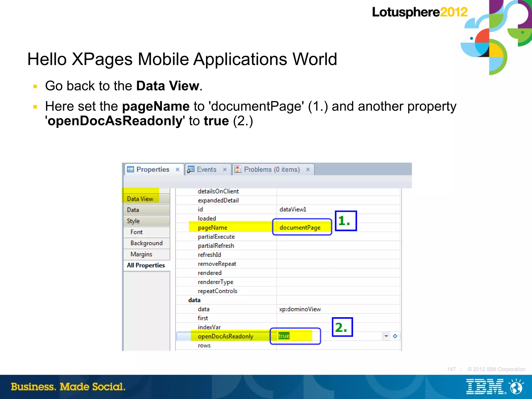This screenshot has width=532, height=399.
Task: Click the Events tab icon
Action: click(x=191, y=170)
